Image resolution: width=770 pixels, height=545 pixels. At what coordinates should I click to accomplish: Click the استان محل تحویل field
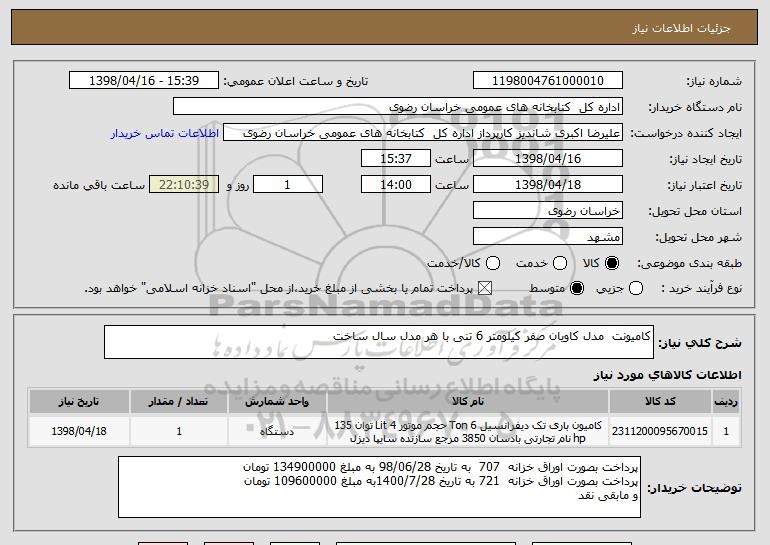(546, 211)
